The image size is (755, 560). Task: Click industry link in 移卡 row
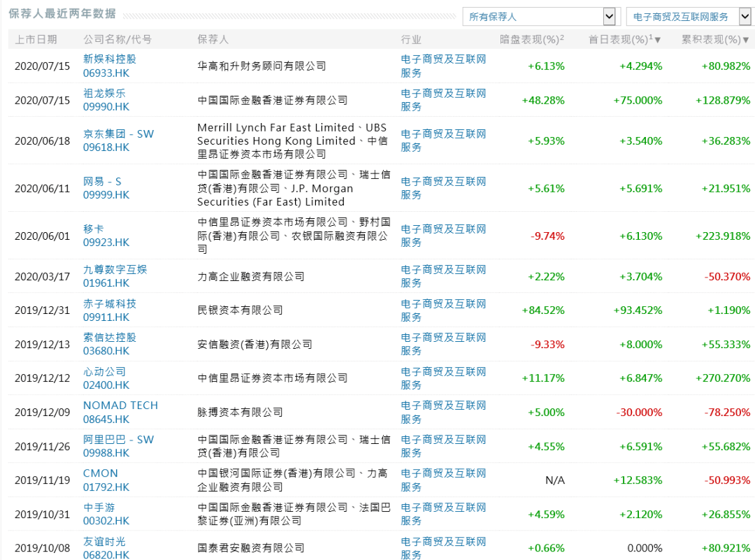coord(443,236)
